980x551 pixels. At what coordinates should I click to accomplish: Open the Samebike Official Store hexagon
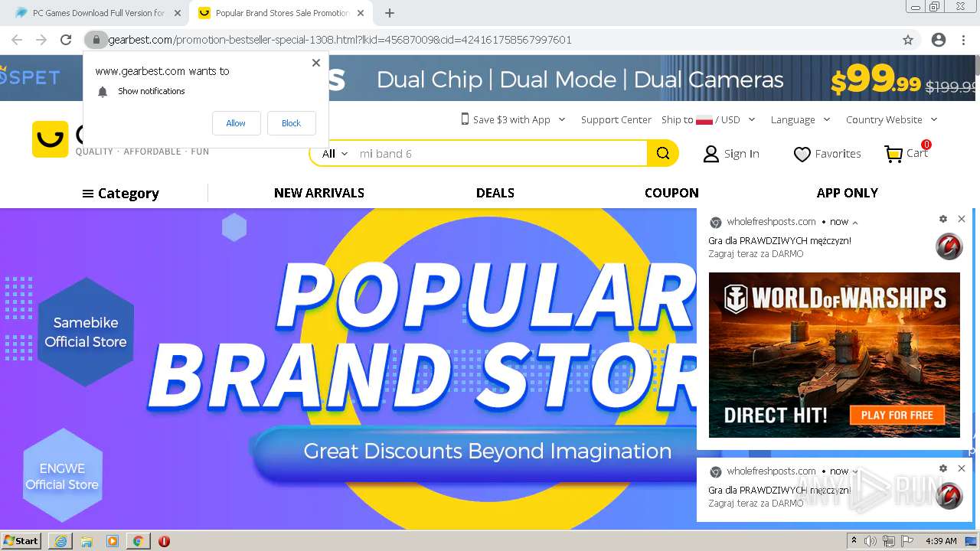point(86,332)
